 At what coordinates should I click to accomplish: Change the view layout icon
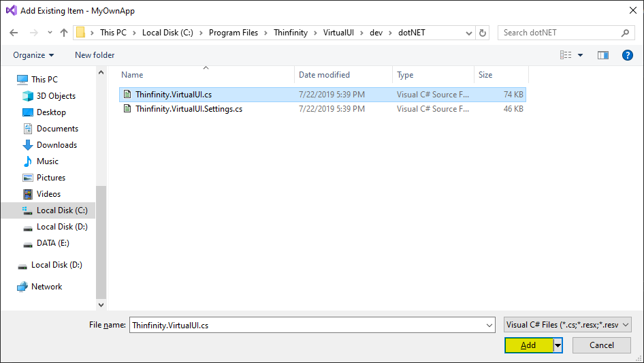(566, 55)
